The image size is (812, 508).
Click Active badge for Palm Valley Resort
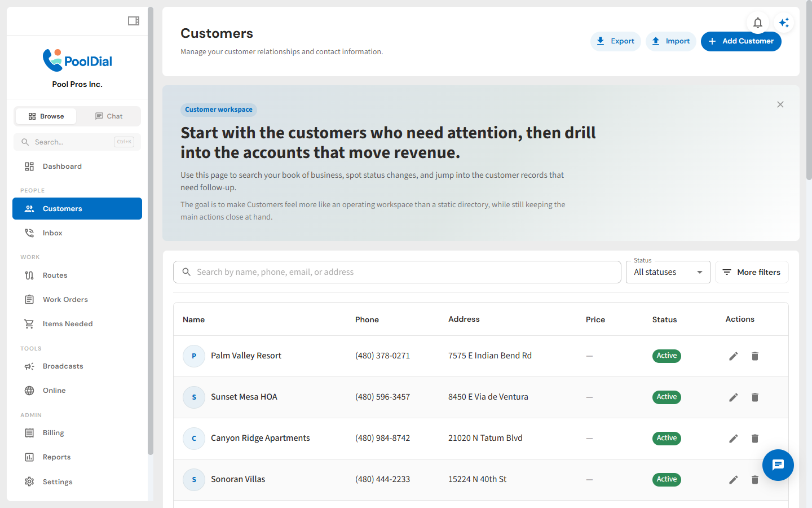667,356
